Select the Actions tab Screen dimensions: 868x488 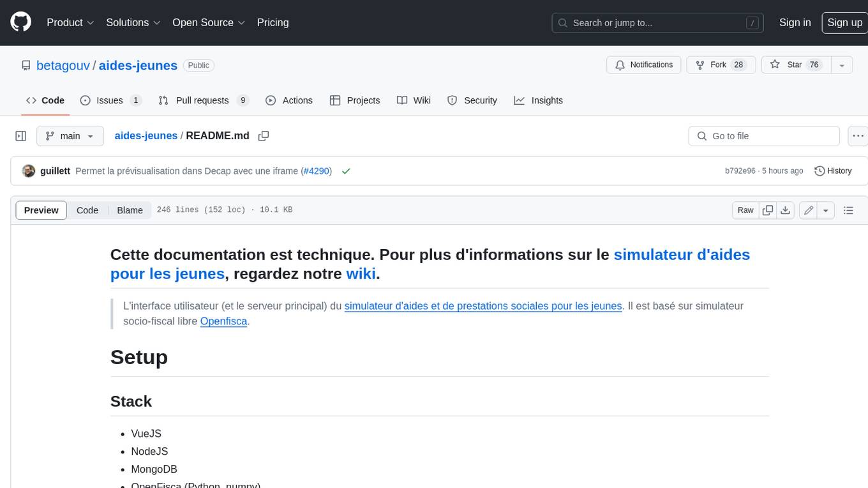(288, 100)
